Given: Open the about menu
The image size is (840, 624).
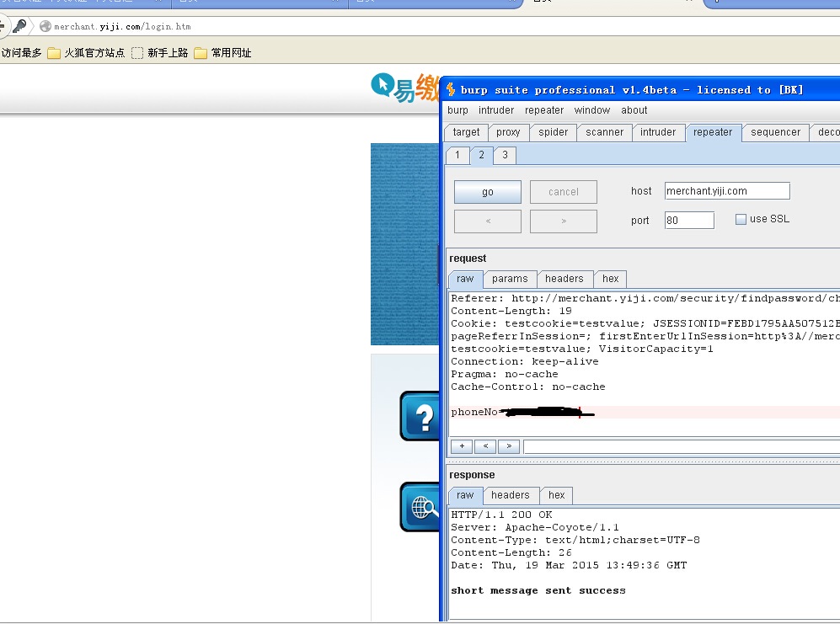Looking at the screenshot, I should tap(634, 110).
